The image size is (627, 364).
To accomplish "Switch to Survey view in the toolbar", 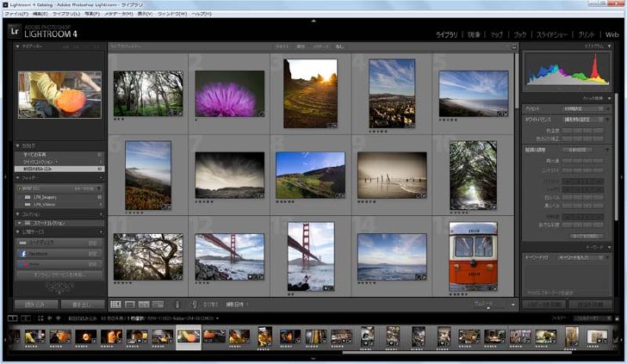I will coord(158,305).
